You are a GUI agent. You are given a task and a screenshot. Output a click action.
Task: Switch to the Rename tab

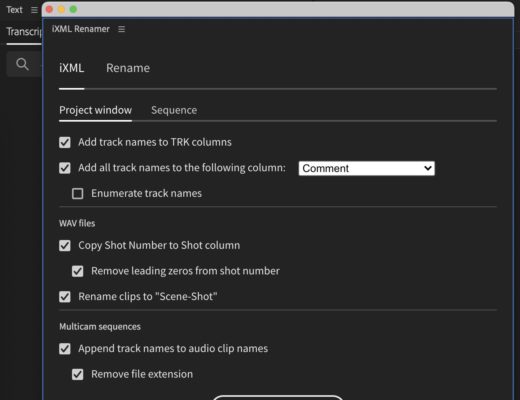pyautogui.click(x=128, y=68)
